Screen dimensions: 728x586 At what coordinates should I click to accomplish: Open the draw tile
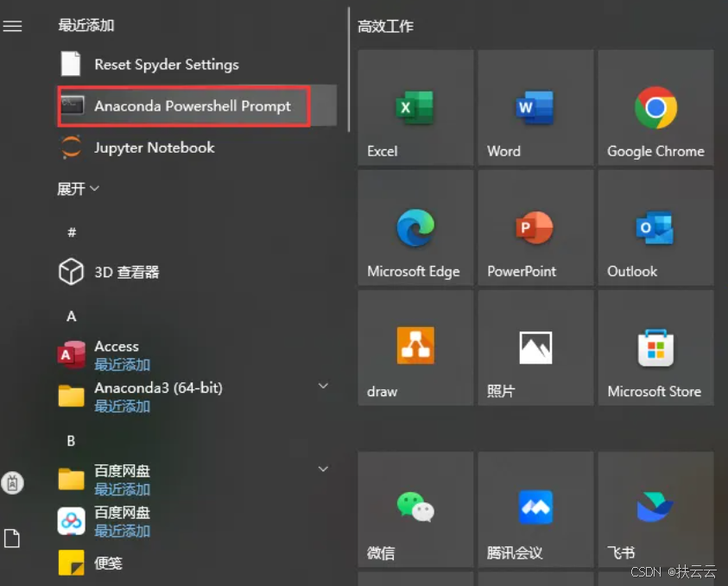click(x=415, y=348)
